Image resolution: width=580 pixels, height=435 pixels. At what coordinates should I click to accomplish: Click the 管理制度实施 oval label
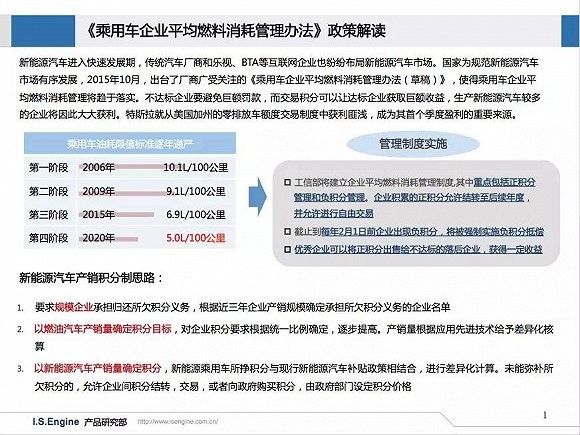pyautogui.click(x=413, y=144)
